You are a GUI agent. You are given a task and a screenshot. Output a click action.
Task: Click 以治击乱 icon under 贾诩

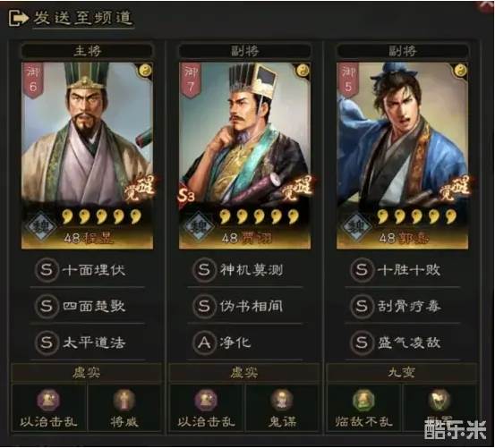point(206,400)
